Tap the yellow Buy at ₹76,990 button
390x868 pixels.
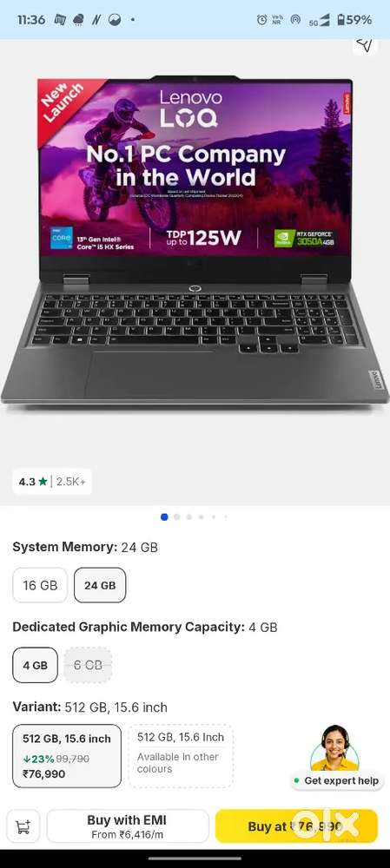pyautogui.click(x=296, y=826)
